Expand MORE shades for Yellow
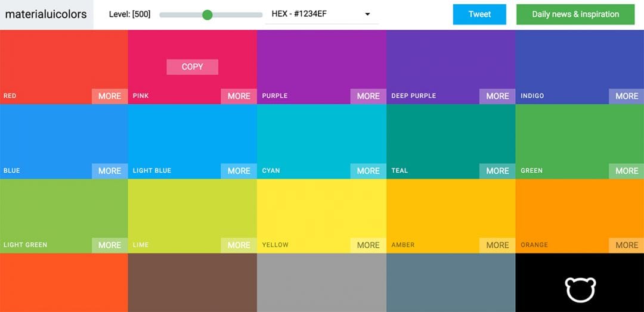The height and width of the screenshot is (312, 644). point(368,245)
